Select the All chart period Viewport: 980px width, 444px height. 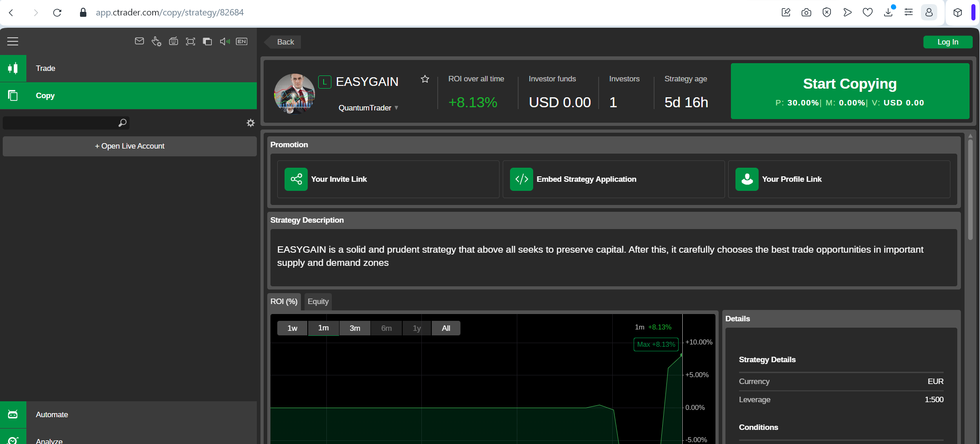(446, 328)
